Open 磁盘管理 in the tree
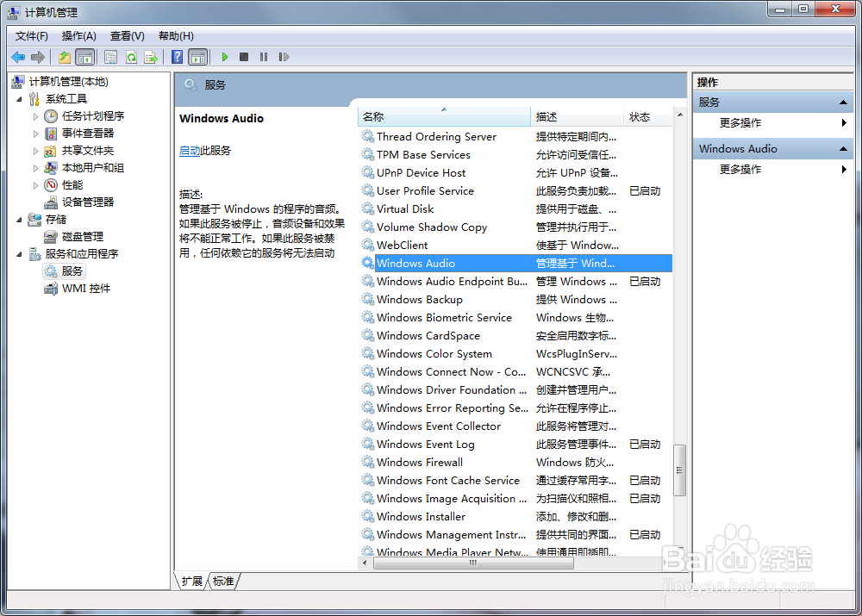Screen dimensions: 862x616 [x=83, y=237]
